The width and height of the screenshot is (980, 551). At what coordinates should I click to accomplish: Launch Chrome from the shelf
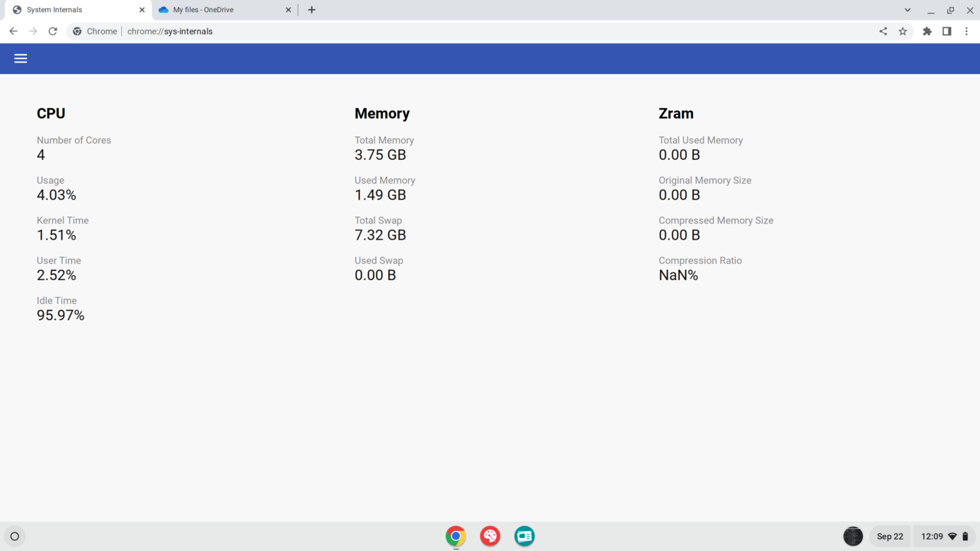point(456,536)
